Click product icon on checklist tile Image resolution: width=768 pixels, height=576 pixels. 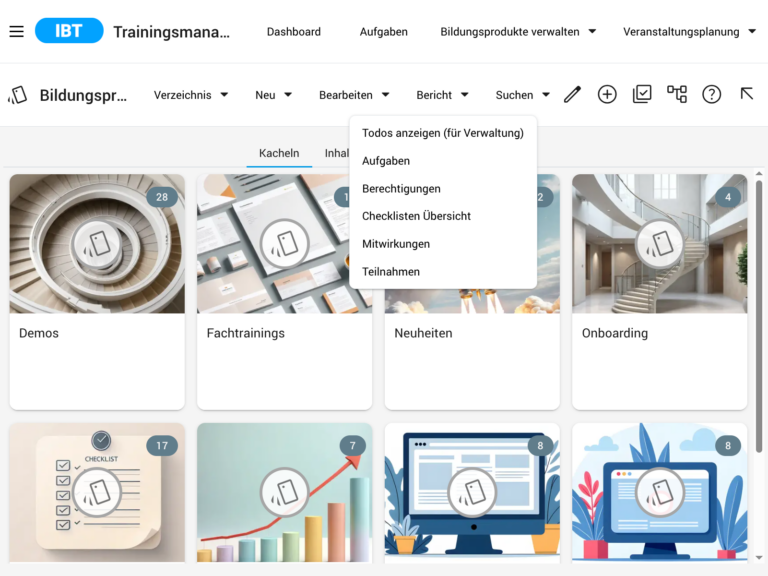[x=97, y=492]
